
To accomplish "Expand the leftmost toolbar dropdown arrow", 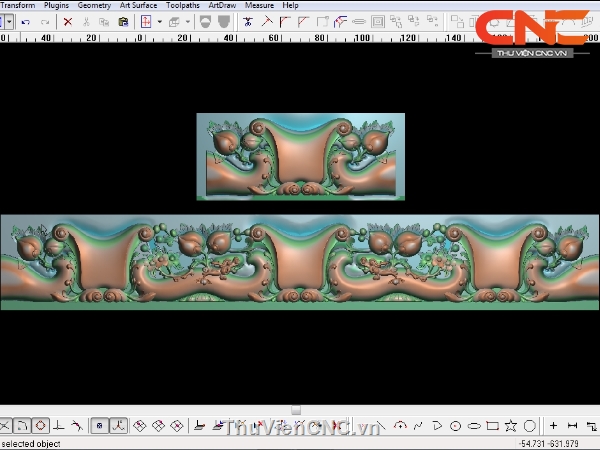I will pos(9,21).
